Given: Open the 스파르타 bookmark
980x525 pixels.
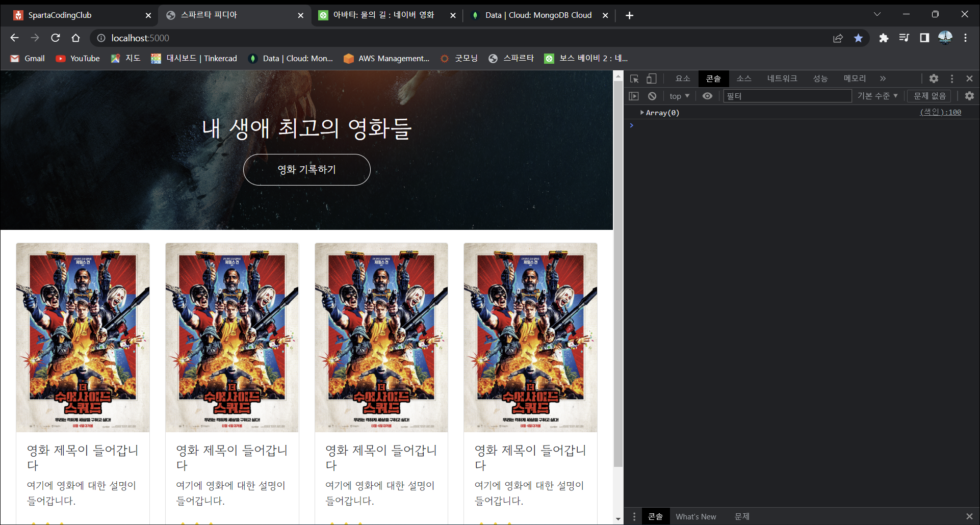Looking at the screenshot, I should [511, 58].
